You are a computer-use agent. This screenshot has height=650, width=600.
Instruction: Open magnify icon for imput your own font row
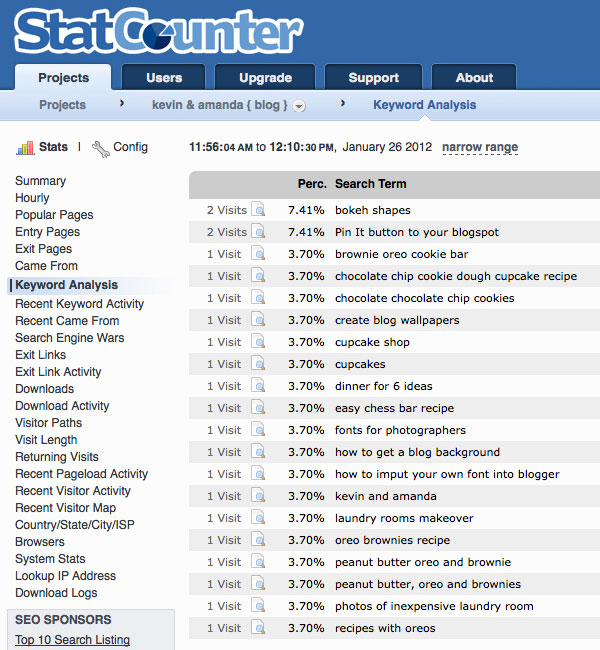point(258,473)
